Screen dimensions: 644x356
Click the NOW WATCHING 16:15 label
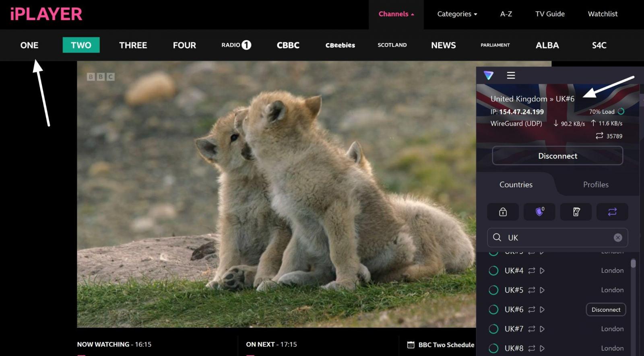click(x=114, y=344)
